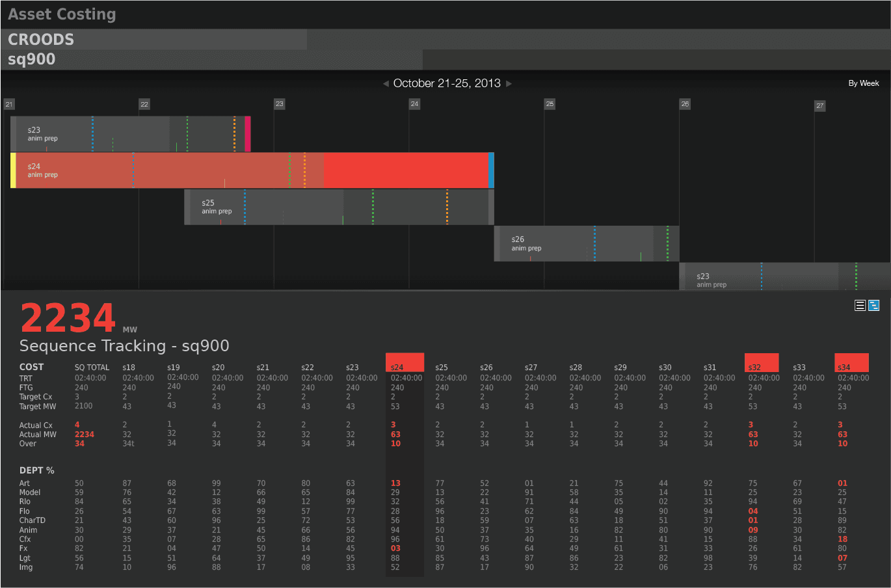Screen dimensions: 891x588
Task: Select the s26 column header in table
Action: (486, 367)
